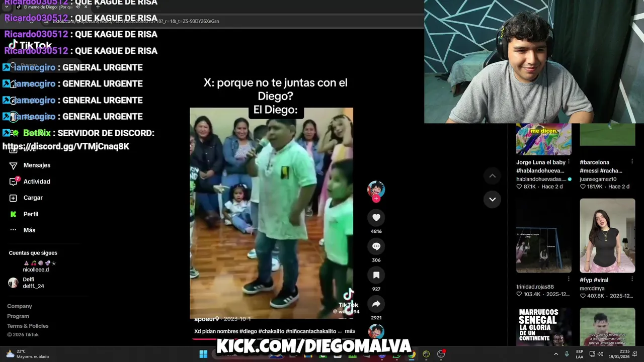Click the three dots icon next to Más

pos(14,230)
